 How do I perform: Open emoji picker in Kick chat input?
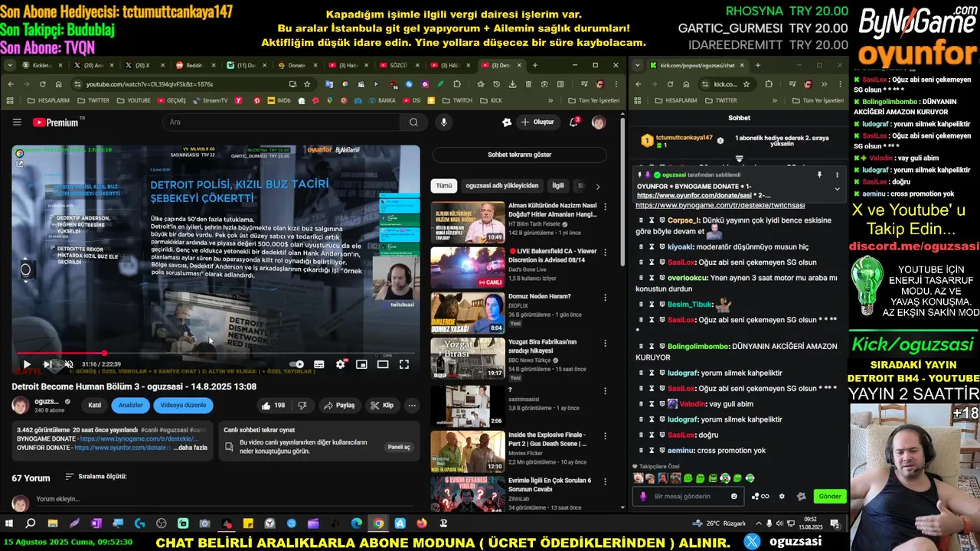click(734, 496)
